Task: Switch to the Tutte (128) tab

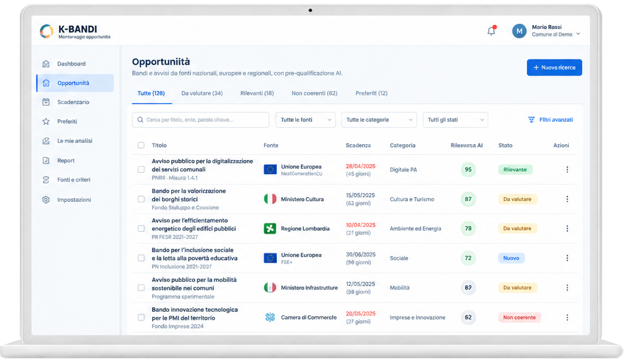Action: point(151,93)
